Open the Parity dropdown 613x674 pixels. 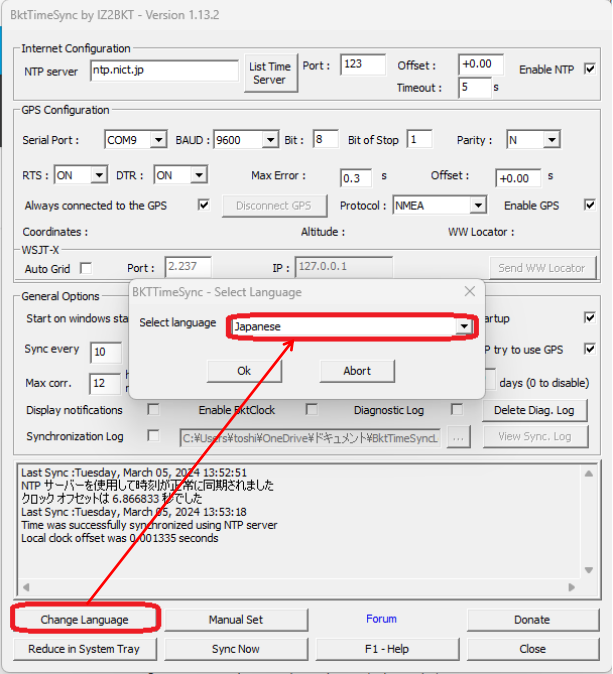(x=533, y=140)
